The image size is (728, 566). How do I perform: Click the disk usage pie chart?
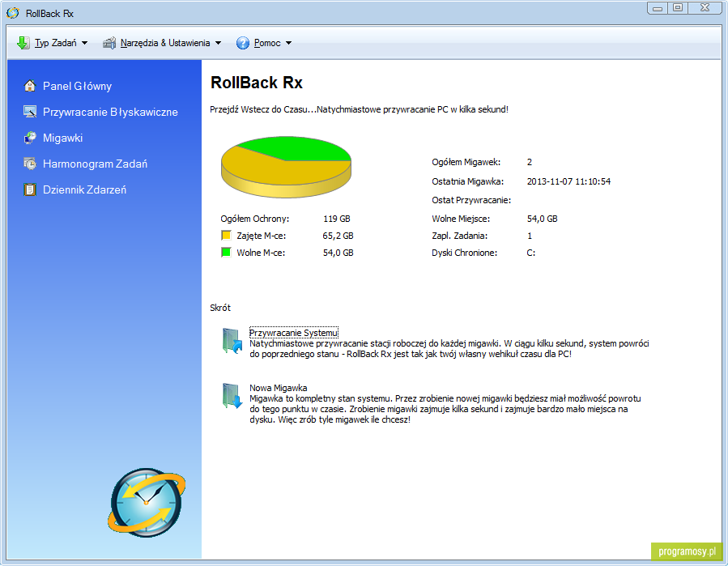[286, 167]
